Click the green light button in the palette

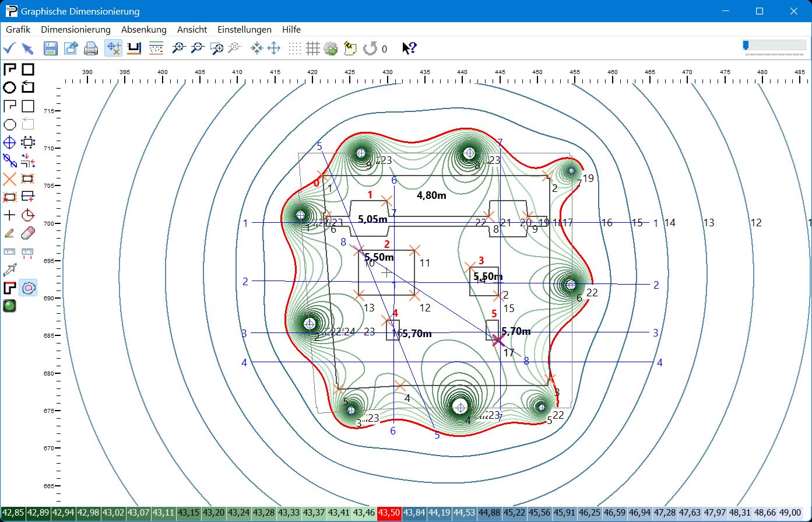coord(9,305)
